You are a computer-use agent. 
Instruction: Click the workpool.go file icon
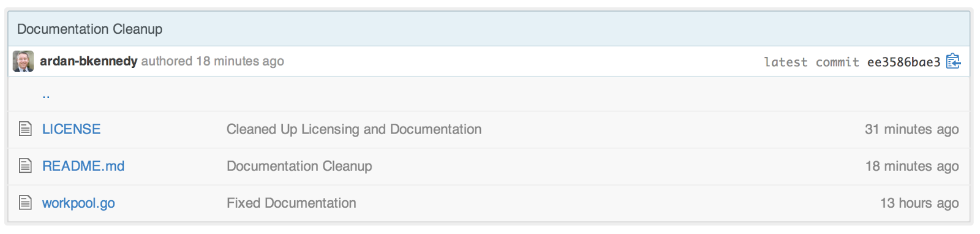click(25, 202)
